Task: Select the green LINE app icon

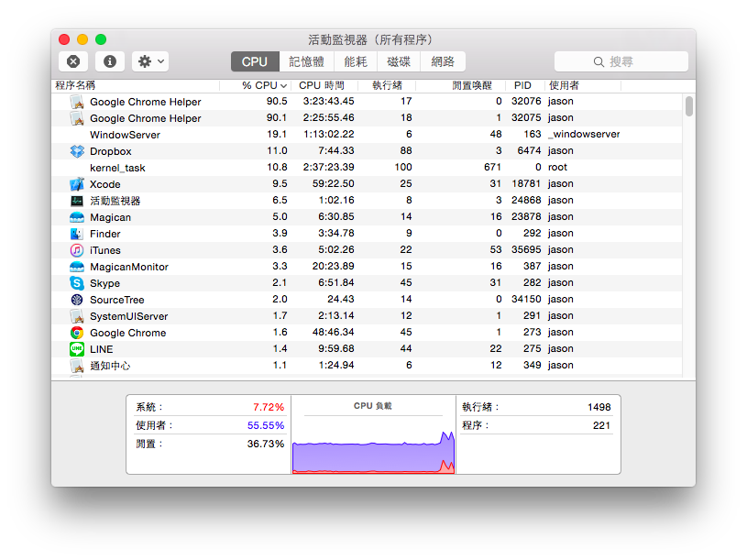Action: (77, 349)
